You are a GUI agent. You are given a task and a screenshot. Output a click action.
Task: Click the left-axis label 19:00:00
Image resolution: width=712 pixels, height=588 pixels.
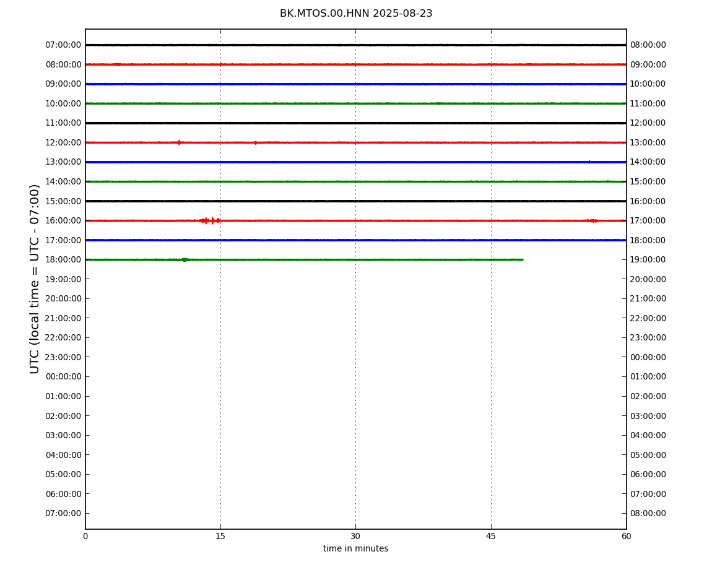click(64, 279)
